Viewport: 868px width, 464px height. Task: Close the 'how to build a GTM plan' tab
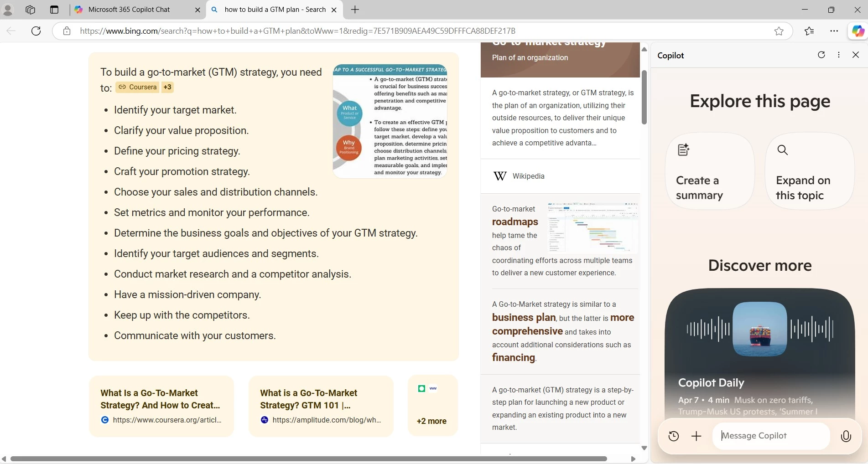click(x=334, y=10)
